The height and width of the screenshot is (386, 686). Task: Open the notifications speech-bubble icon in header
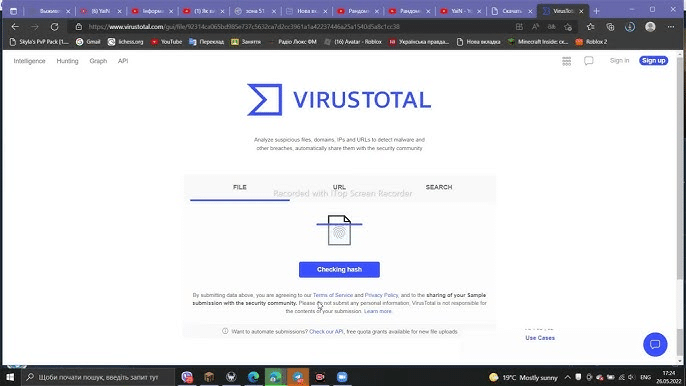[x=588, y=61]
